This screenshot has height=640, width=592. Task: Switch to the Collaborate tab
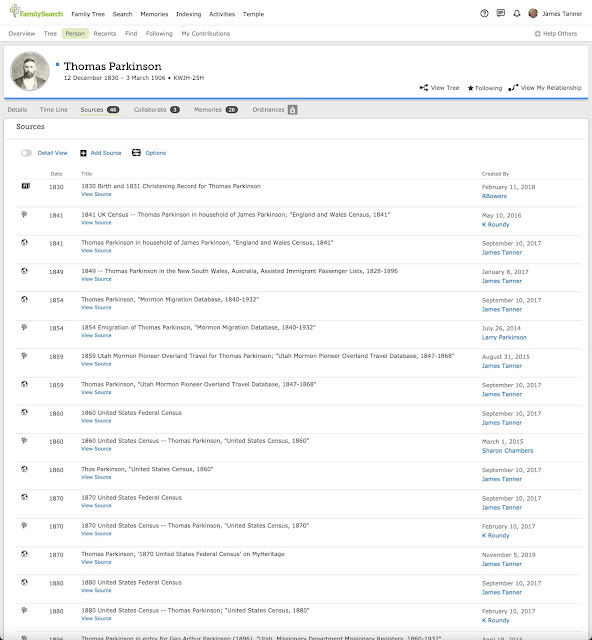click(156, 110)
